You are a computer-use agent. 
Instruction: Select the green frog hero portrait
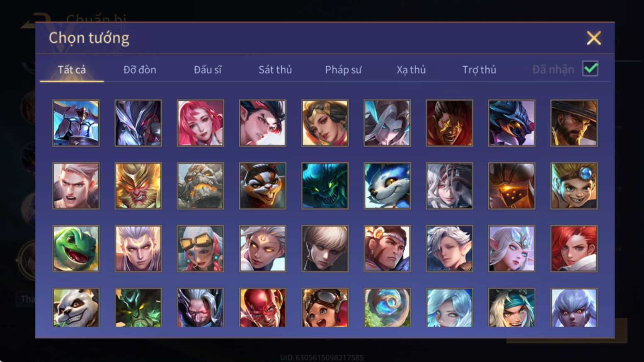(76, 249)
